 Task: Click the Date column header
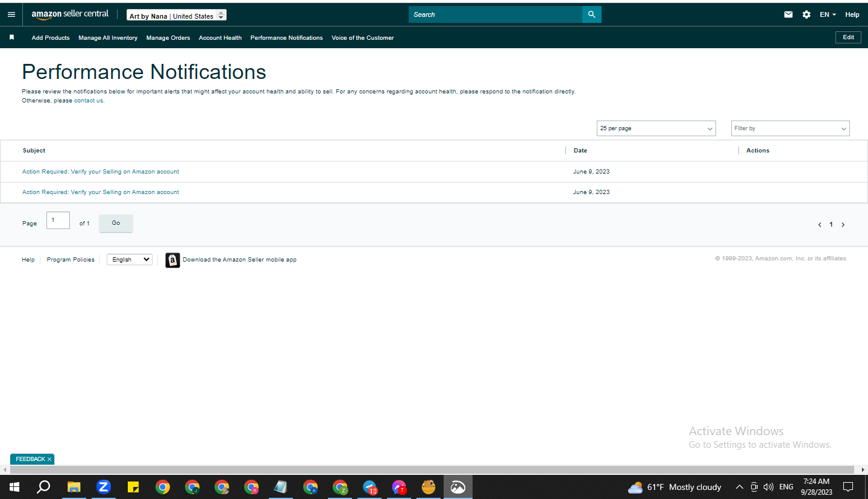[580, 151]
